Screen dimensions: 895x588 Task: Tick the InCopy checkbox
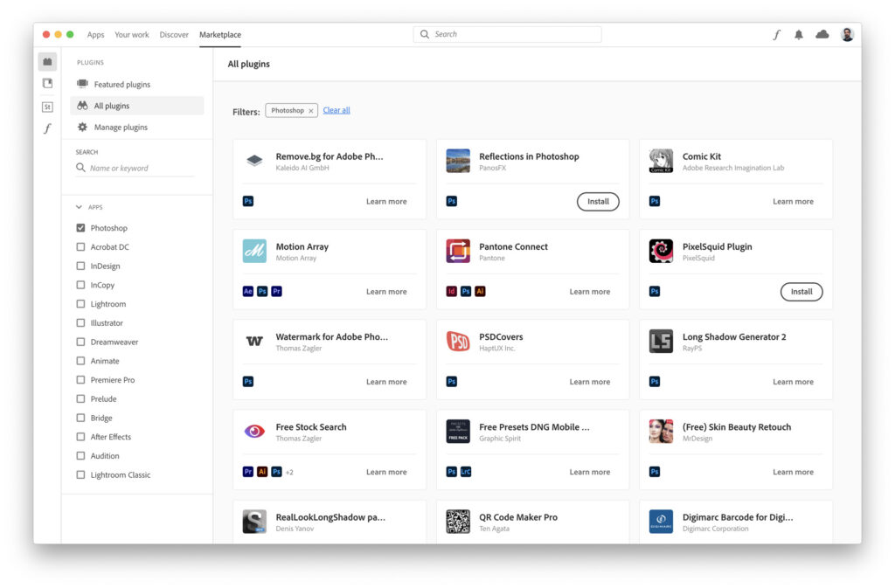(80, 285)
